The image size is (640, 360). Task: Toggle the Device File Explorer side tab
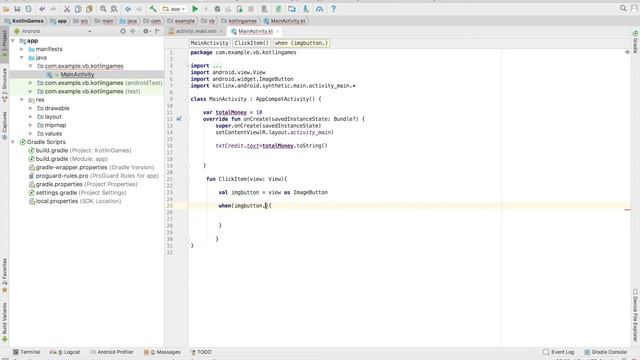[x=636, y=315]
